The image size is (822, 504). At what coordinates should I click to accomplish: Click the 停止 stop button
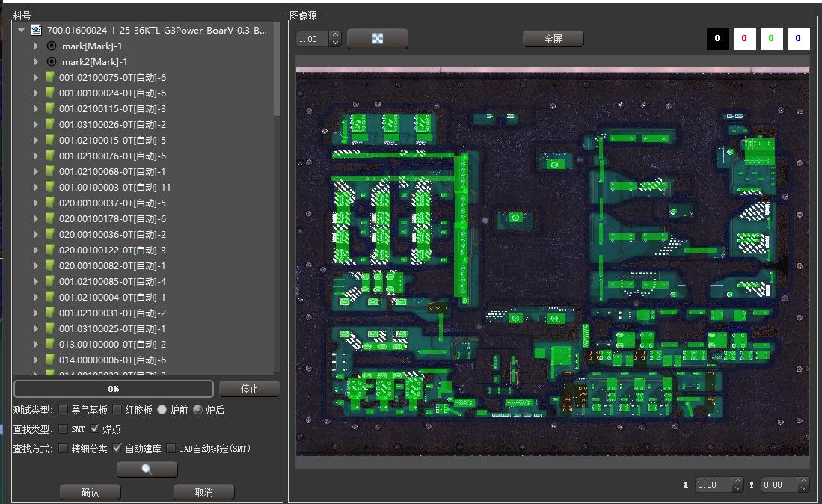click(250, 389)
